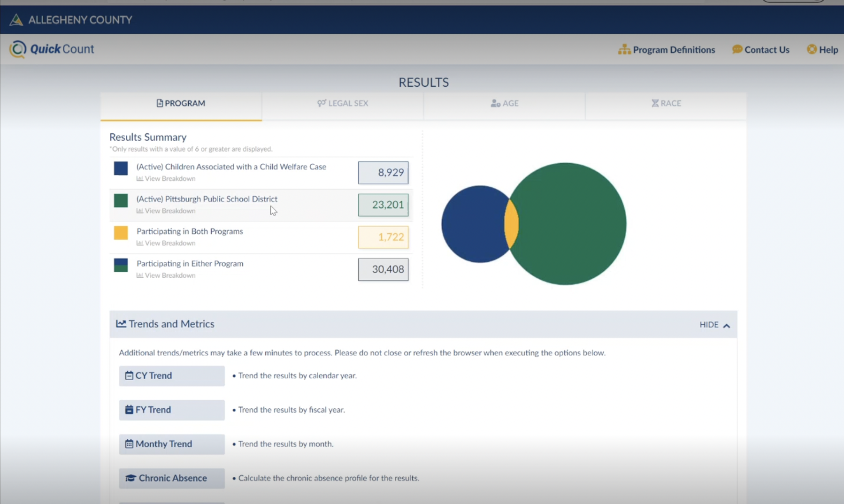
Task: Click the green Pittsburgh Public School swatch
Action: 121,201
